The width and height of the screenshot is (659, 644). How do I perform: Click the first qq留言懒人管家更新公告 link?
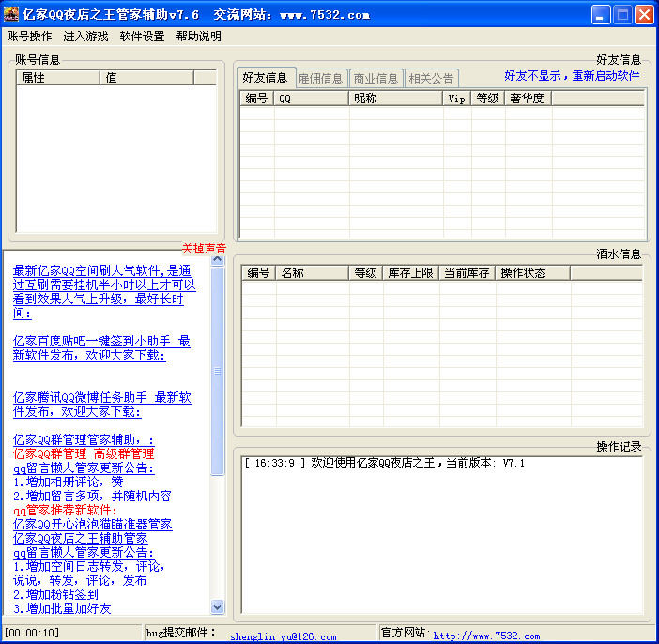pyautogui.click(x=84, y=468)
